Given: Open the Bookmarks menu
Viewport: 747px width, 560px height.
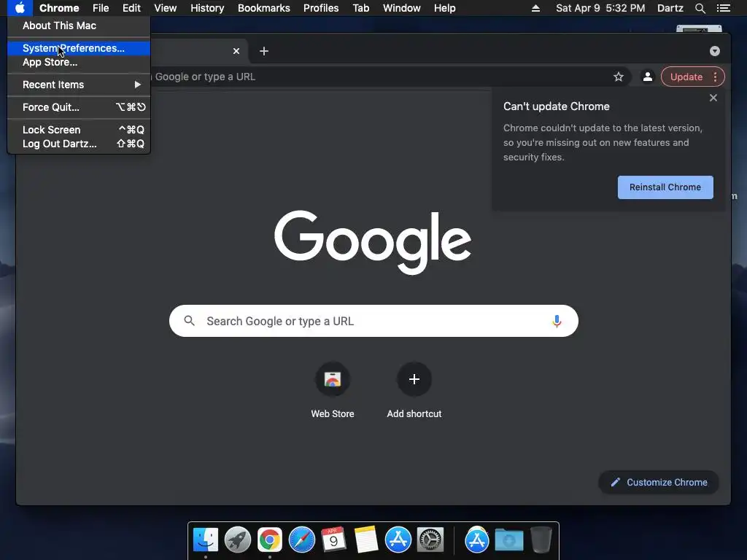Looking at the screenshot, I should click(x=264, y=8).
